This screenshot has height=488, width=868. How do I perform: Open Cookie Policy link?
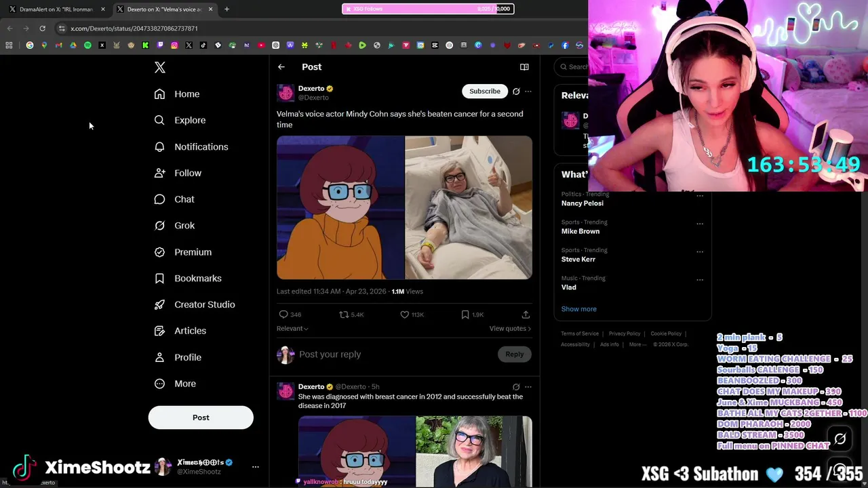pos(666,333)
